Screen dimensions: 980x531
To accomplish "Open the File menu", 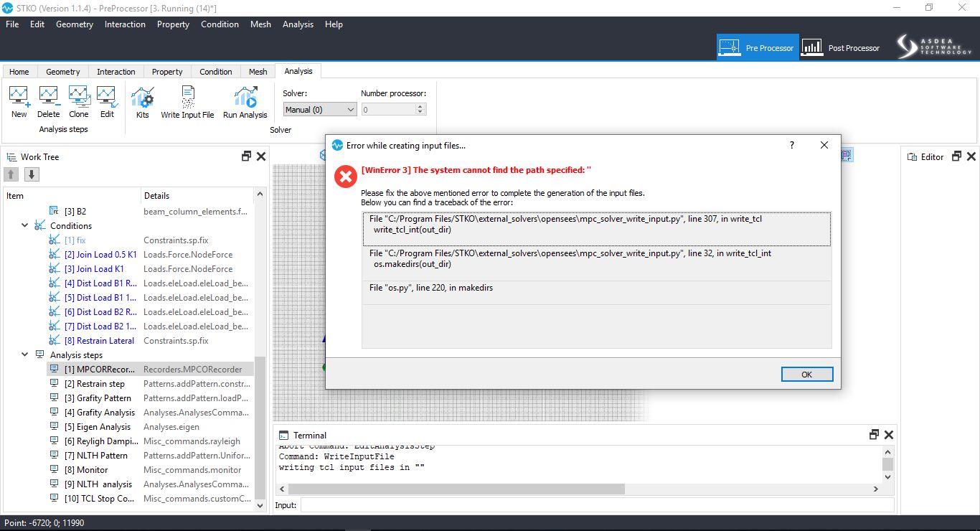I will [x=12, y=24].
